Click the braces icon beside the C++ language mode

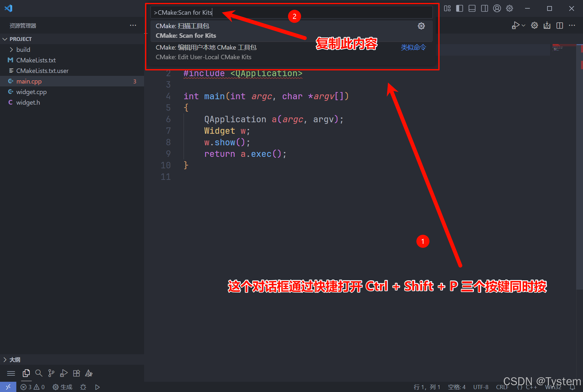tap(520, 387)
